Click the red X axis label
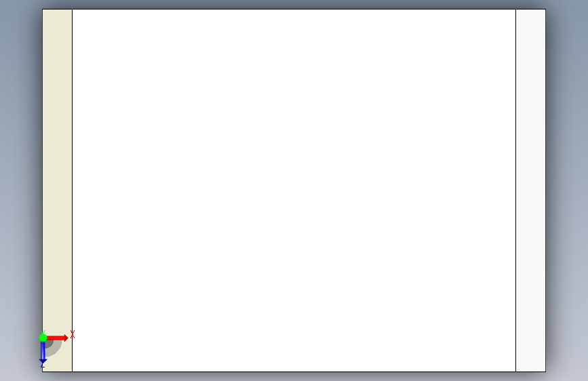 (73, 334)
